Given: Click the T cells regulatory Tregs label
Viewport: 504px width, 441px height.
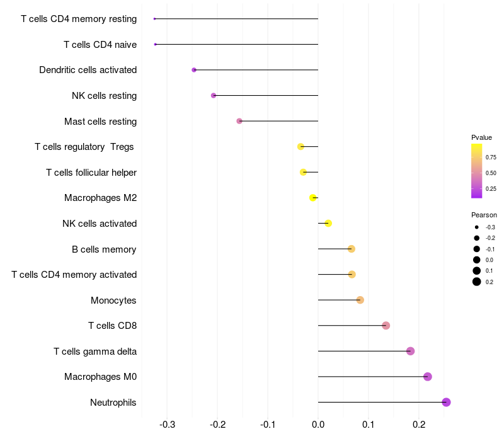Looking at the screenshot, I should 84,147.
